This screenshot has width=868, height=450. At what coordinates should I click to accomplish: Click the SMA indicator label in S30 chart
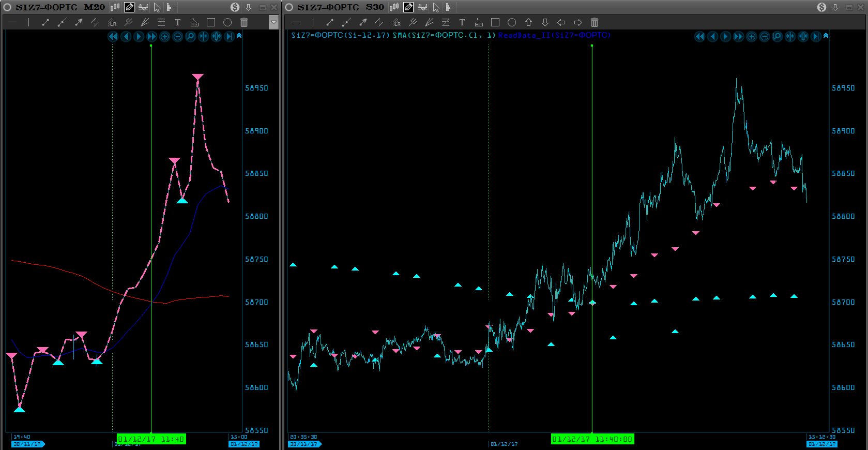(444, 35)
